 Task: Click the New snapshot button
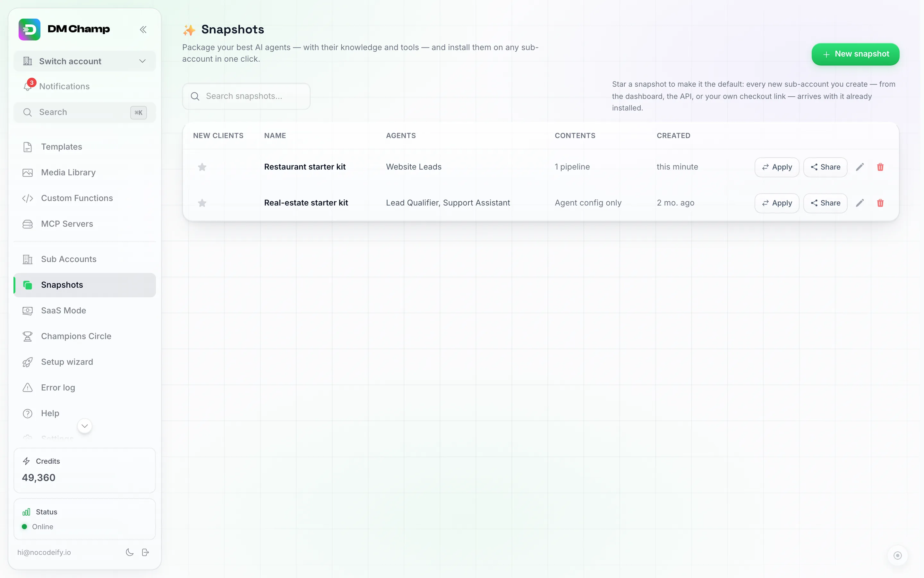coord(855,54)
